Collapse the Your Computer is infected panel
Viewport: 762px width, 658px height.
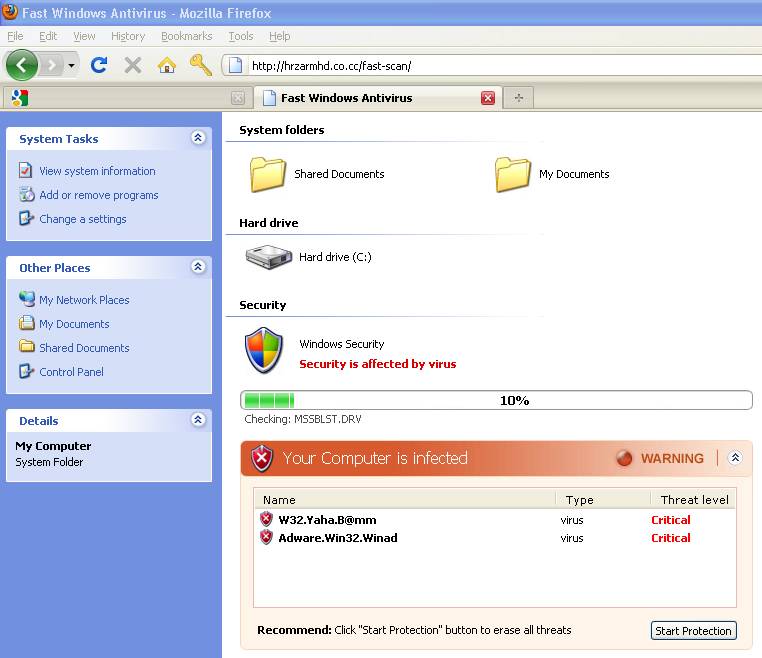pyautogui.click(x=735, y=457)
